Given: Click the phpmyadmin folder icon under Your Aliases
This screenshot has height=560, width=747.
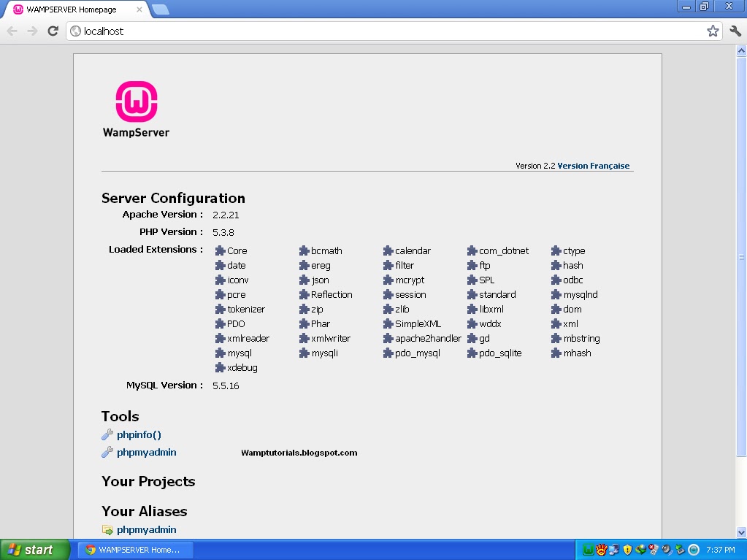Looking at the screenshot, I should click(x=107, y=529).
